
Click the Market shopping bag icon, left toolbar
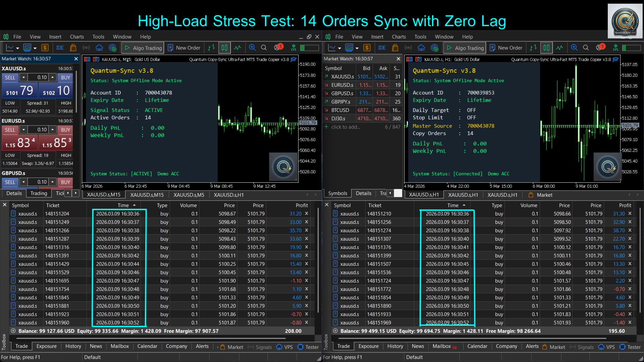click(73, 48)
